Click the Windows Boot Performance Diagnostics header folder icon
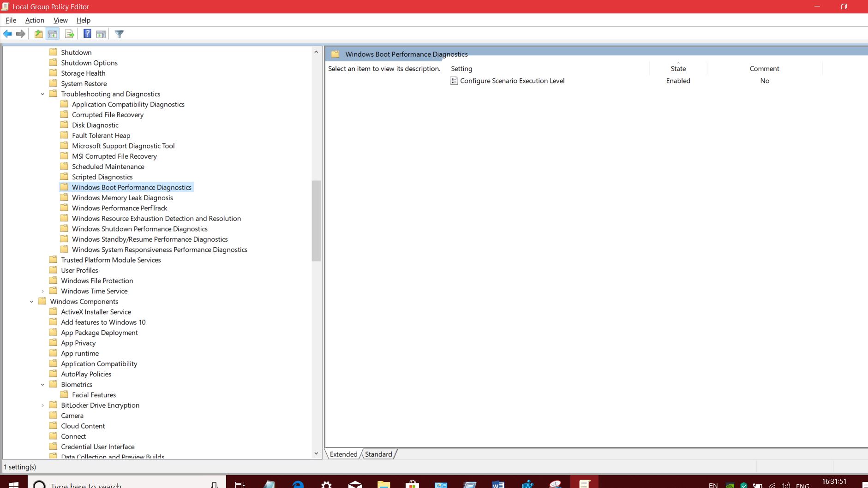Screen dimensions: 868x488 [335, 54]
